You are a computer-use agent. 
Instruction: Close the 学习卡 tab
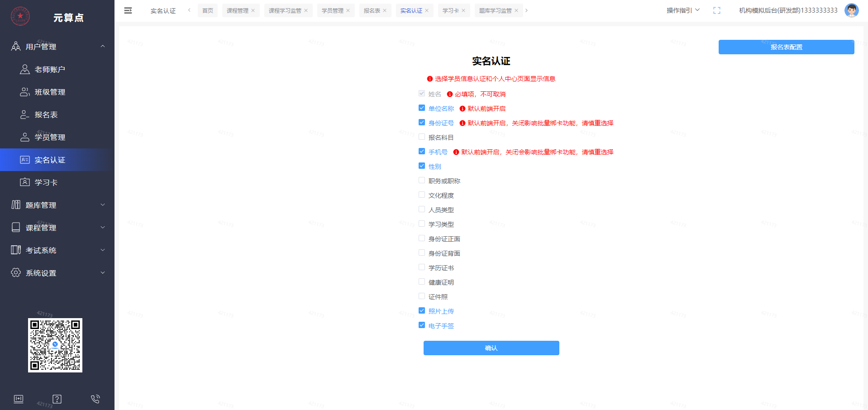tap(463, 10)
